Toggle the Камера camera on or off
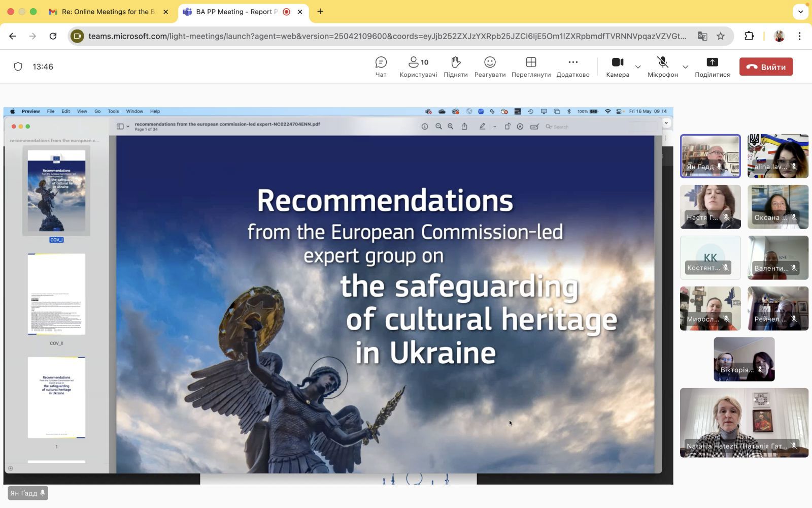The width and height of the screenshot is (812, 508). click(x=618, y=67)
